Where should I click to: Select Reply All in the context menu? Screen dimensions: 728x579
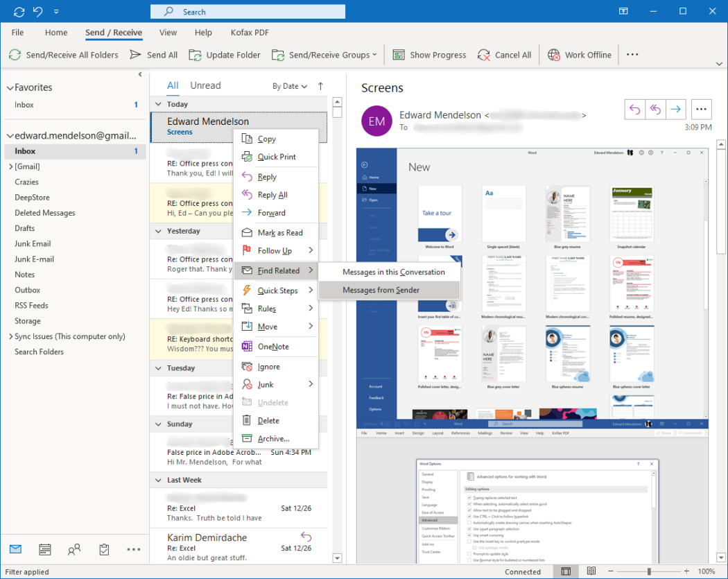[276, 195]
